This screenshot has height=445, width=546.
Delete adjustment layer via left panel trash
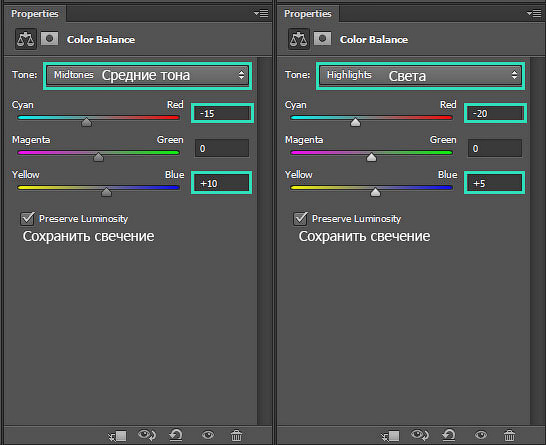236,435
